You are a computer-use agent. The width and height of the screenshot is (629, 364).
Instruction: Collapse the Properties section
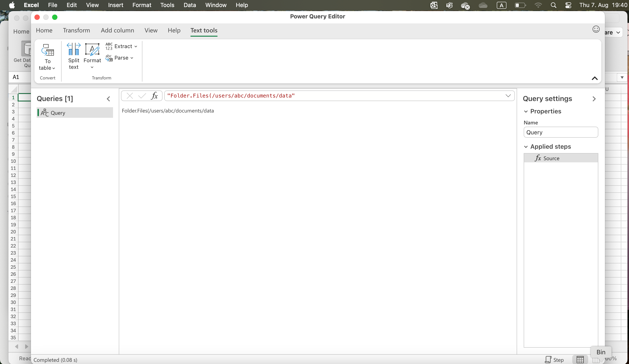coord(526,112)
